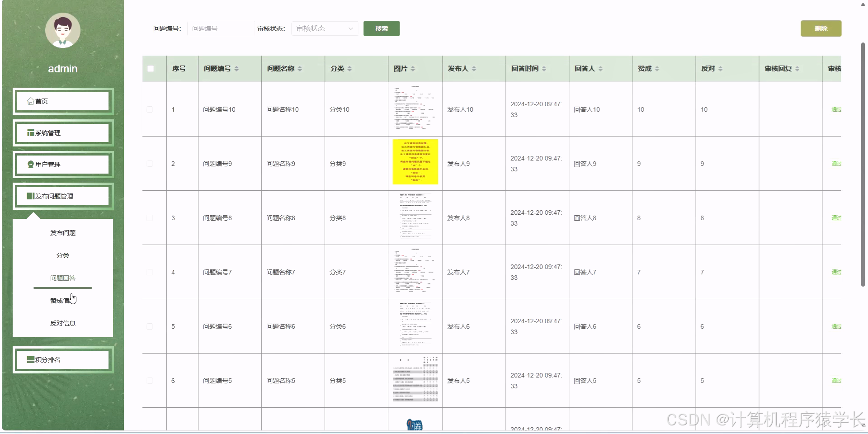
Task: Sort by 图片 column arrows
Action: (x=413, y=69)
